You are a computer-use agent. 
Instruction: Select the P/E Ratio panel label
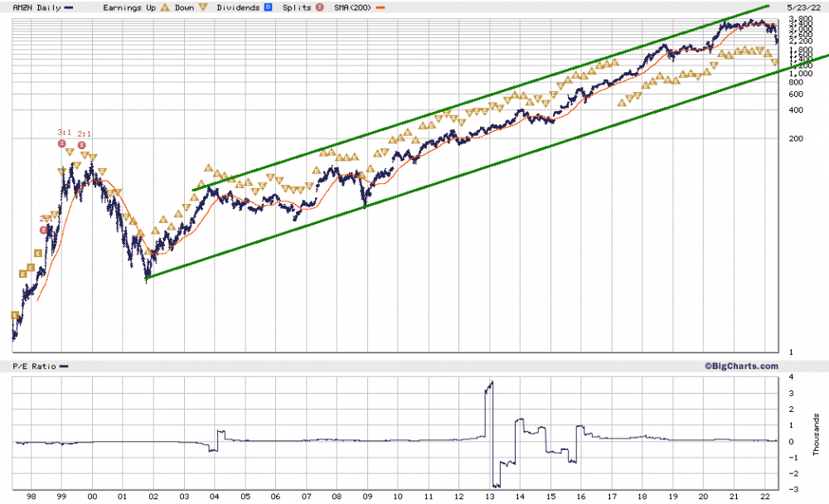[34, 366]
